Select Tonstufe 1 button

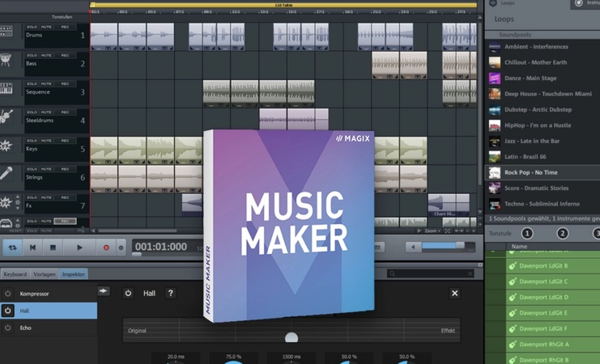tap(527, 233)
